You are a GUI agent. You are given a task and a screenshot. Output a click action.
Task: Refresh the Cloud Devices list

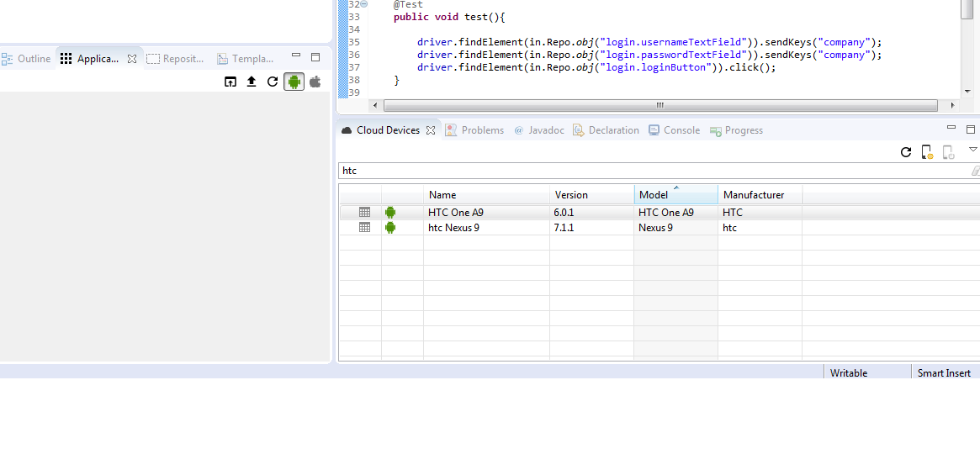tap(906, 152)
